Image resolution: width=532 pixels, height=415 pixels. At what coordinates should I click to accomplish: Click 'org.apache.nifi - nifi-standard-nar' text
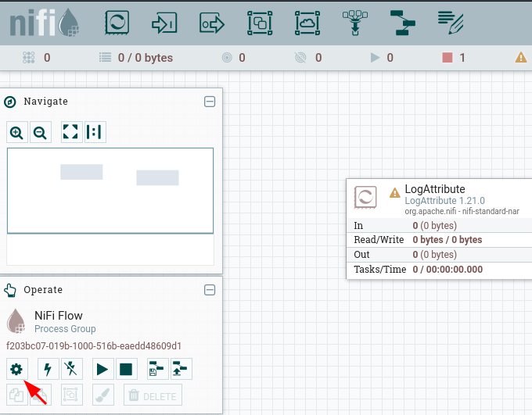point(462,211)
